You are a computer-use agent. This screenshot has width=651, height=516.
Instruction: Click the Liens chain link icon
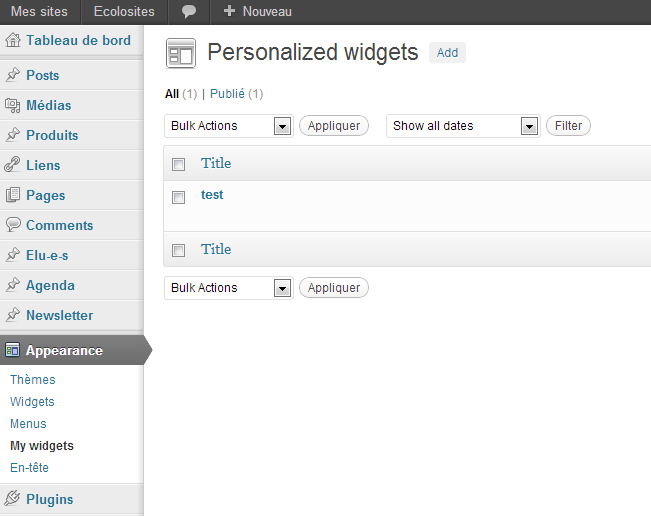pos(12,165)
